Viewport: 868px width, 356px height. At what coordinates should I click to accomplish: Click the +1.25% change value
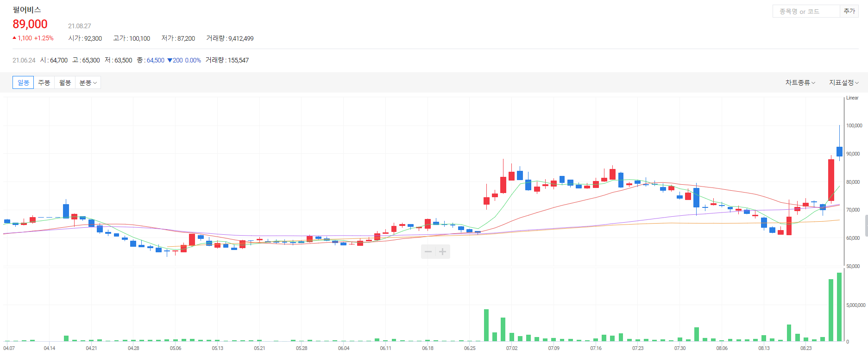point(44,38)
